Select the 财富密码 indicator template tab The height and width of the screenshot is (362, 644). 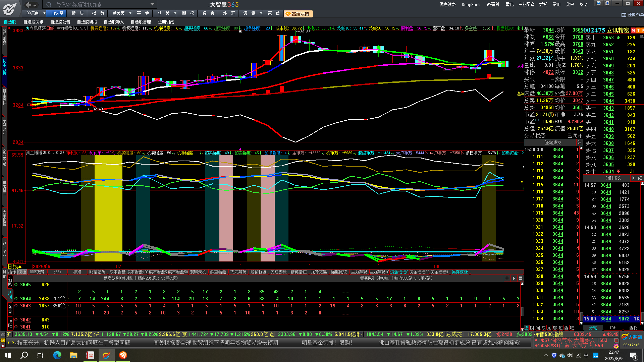tap(97, 272)
